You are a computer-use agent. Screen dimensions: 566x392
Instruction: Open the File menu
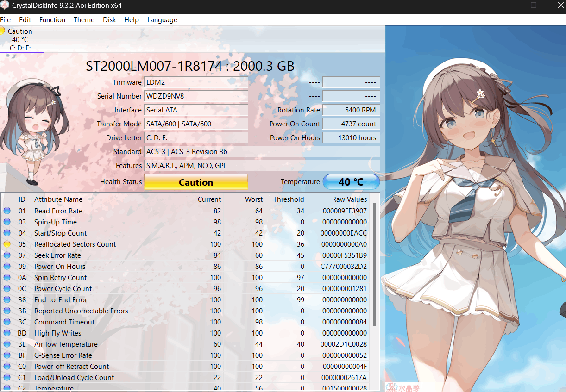pyautogui.click(x=5, y=20)
